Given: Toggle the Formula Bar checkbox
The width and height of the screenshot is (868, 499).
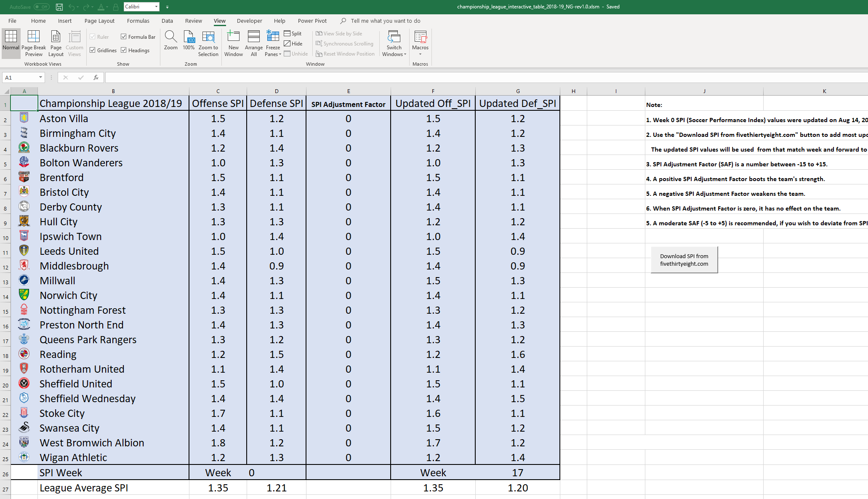Looking at the screenshot, I should pyautogui.click(x=124, y=36).
